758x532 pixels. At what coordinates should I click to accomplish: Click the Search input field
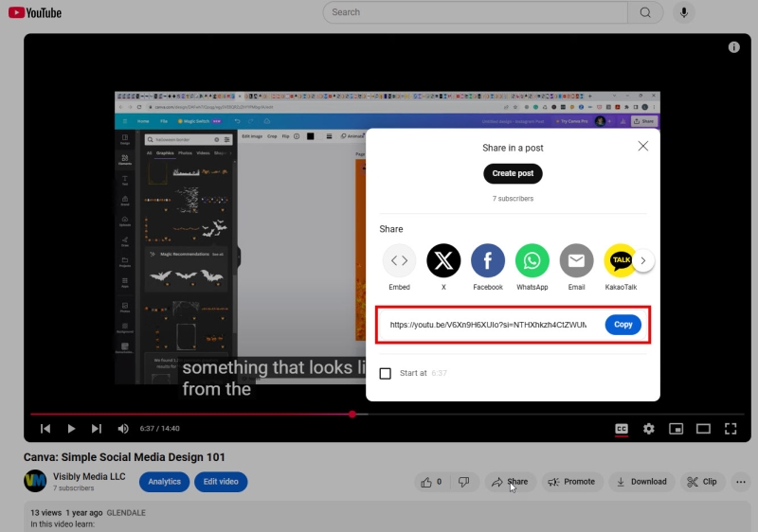pyautogui.click(x=476, y=12)
